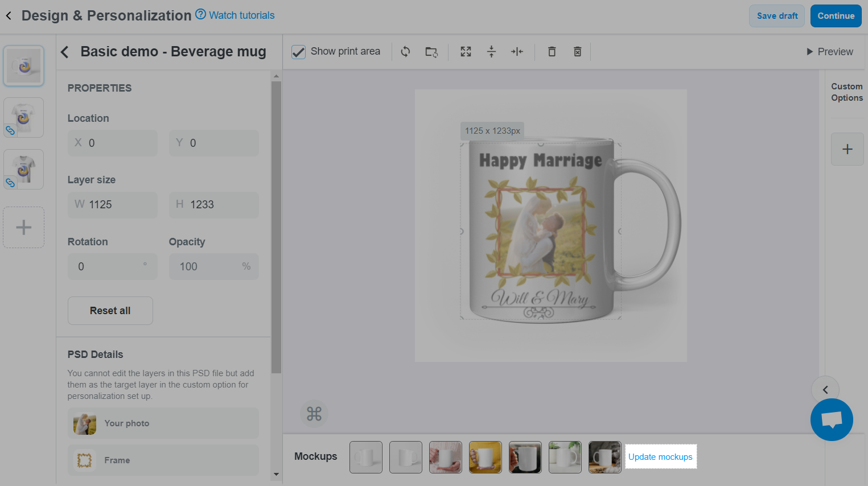This screenshot has width=868, height=486.
Task: Click the Update mockups link
Action: (x=660, y=457)
